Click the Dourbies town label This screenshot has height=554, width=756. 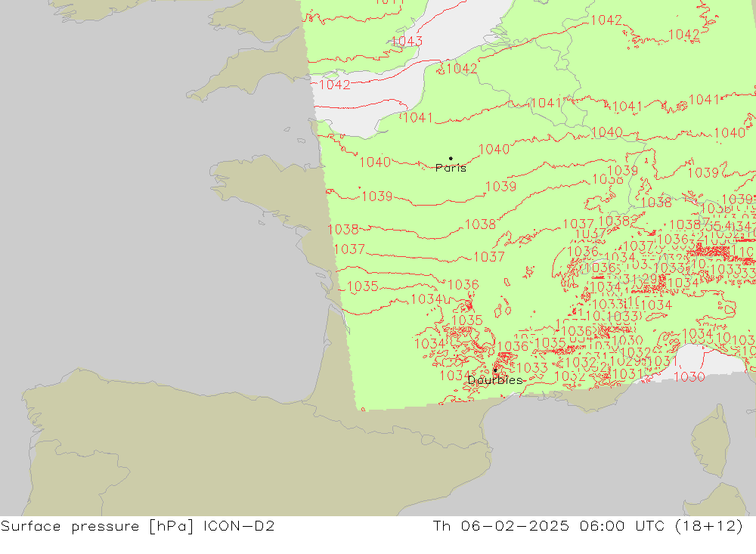[495, 380]
